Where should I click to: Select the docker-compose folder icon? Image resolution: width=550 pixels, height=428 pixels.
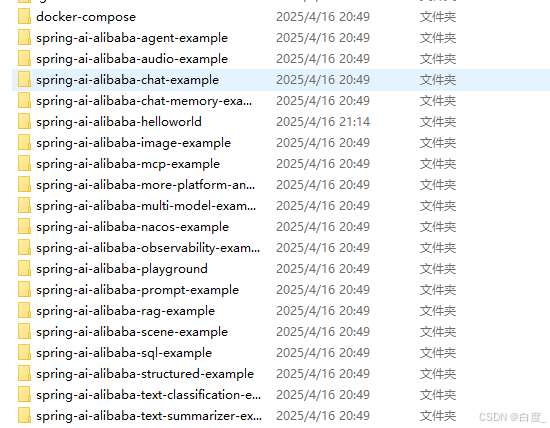point(24,17)
